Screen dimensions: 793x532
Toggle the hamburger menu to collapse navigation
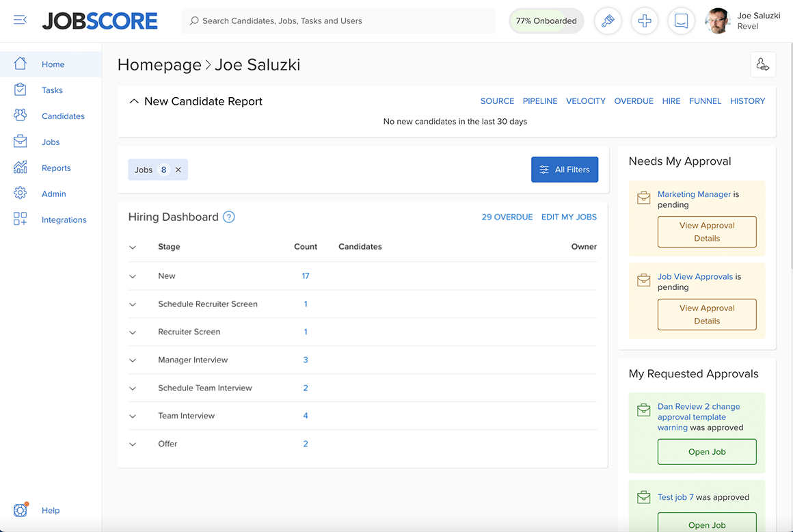click(x=20, y=20)
